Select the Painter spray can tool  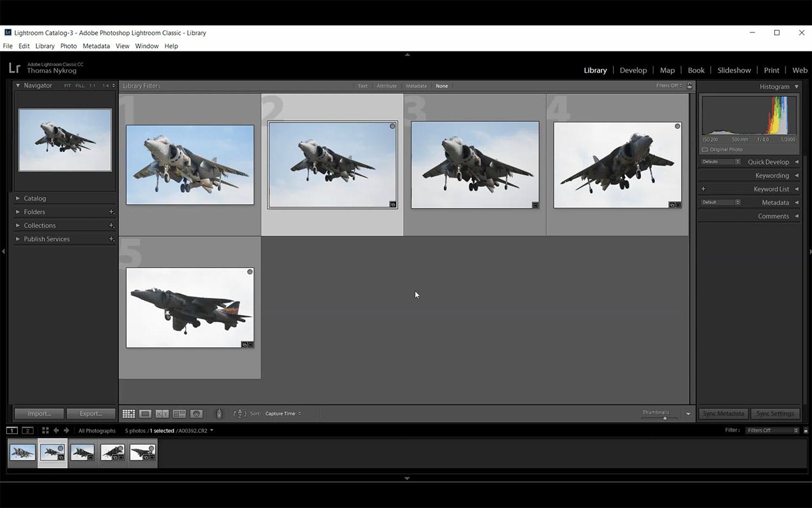pos(219,414)
